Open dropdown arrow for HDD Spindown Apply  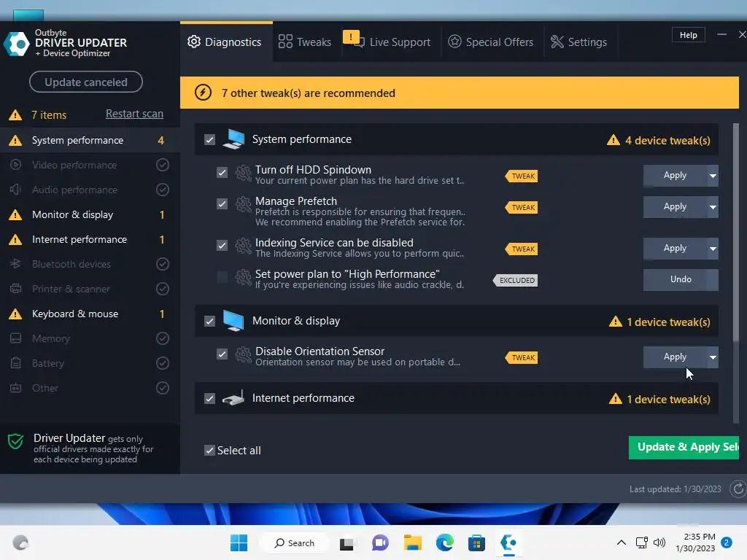pos(713,176)
